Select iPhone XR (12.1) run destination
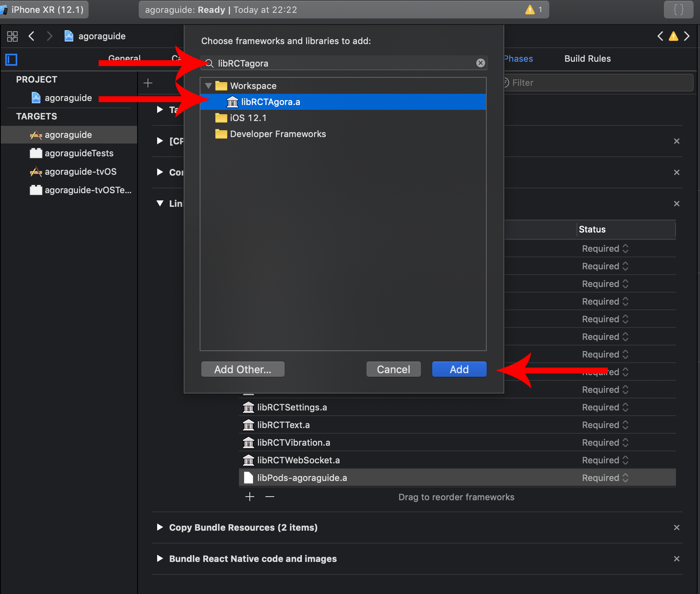 point(44,10)
